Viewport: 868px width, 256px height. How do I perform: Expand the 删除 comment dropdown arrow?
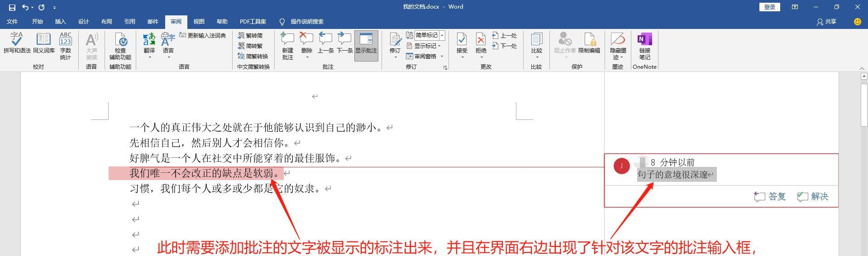(306, 57)
